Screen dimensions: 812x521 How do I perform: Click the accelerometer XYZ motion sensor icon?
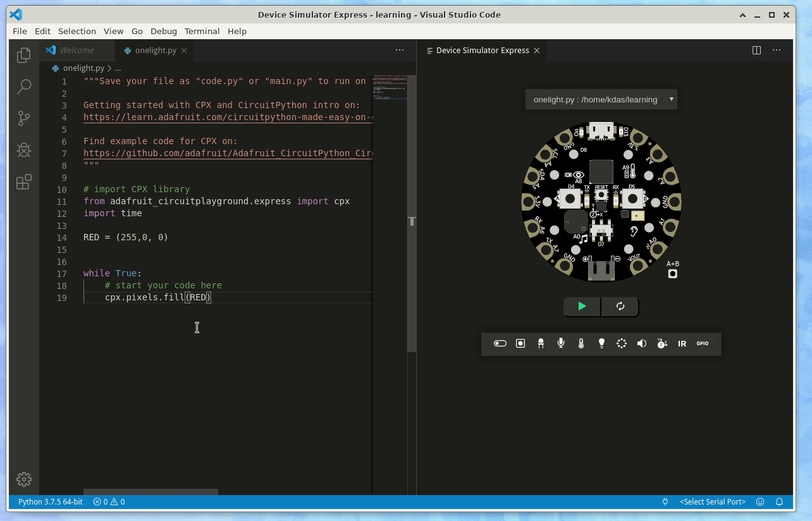coord(662,343)
